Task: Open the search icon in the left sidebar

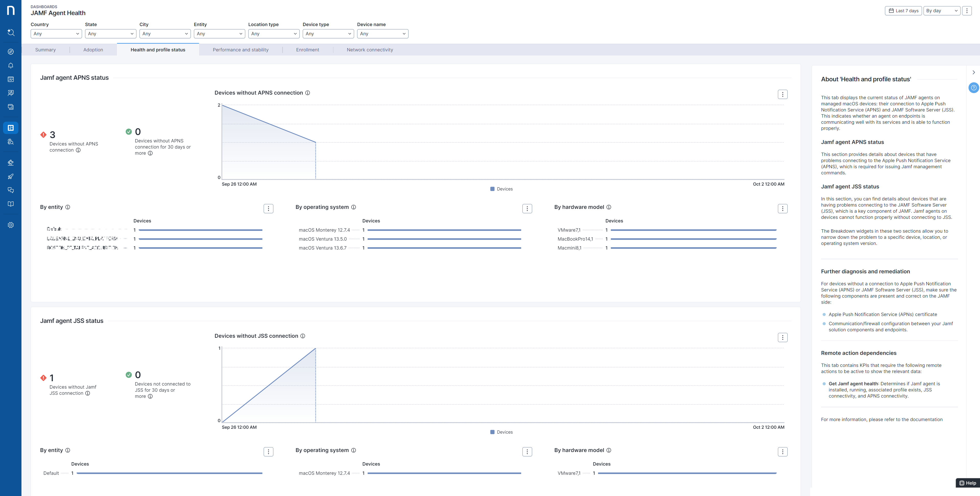Action: click(x=11, y=33)
